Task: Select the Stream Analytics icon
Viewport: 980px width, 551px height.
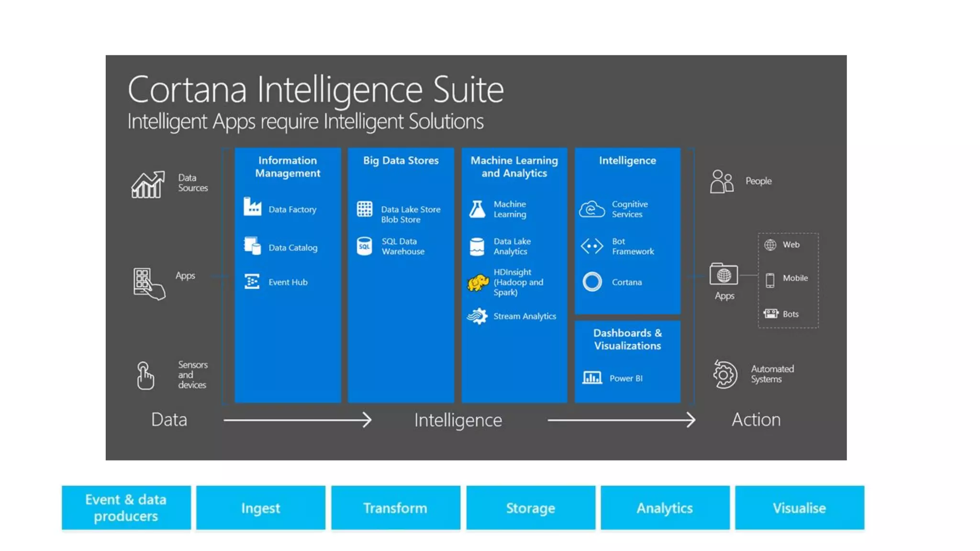Action: 477,316
